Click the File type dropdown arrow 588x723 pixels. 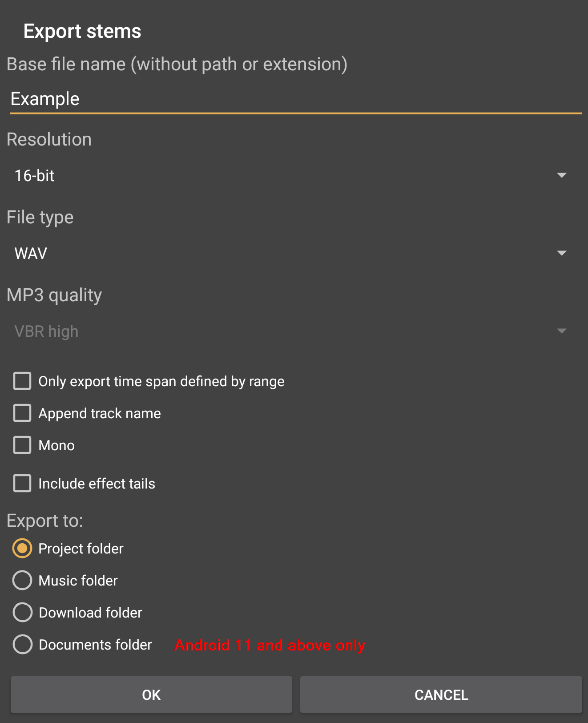tap(562, 254)
